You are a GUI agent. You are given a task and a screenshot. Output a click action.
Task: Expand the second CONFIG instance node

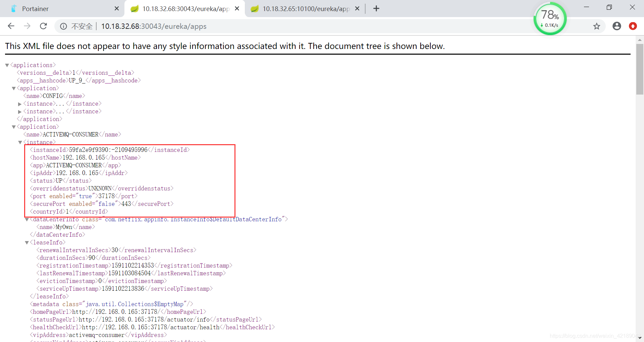(20, 112)
